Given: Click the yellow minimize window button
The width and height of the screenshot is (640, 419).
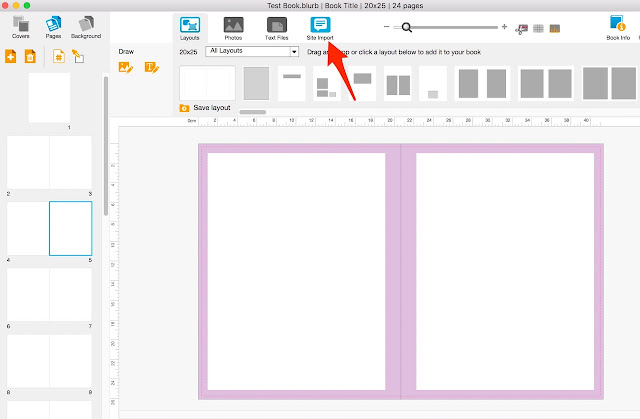Looking at the screenshot, I should [x=16, y=5].
